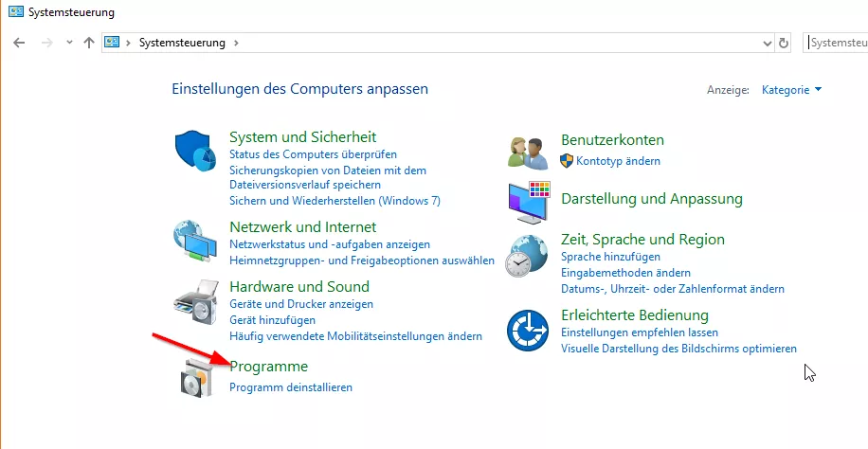Open System und Sicherheit category
This screenshot has width=868, height=449.
(x=303, y=136)
